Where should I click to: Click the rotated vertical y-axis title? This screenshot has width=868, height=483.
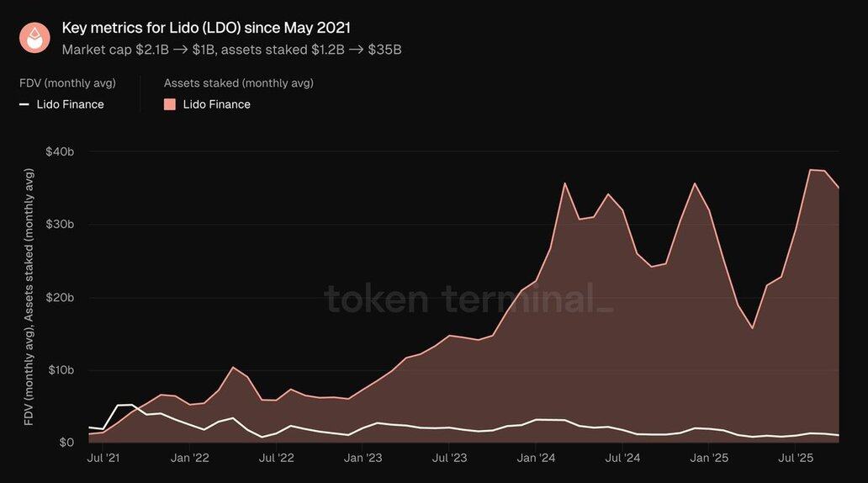pos(29,296)
